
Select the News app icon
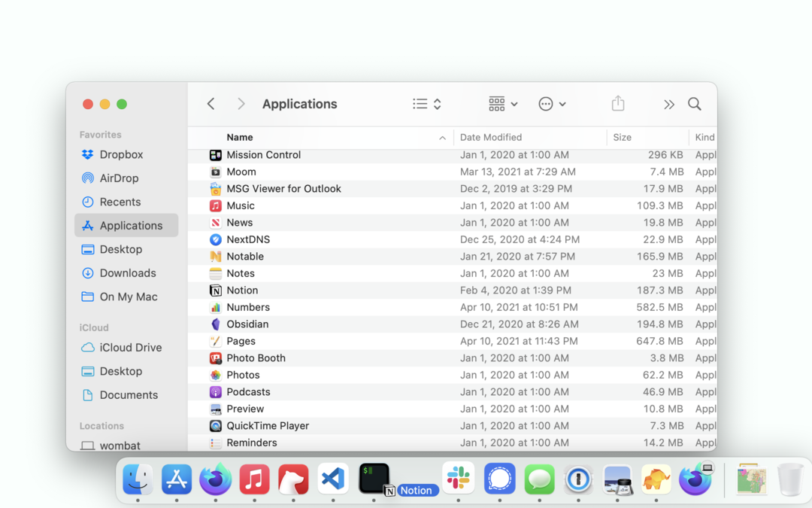point(216,222)
